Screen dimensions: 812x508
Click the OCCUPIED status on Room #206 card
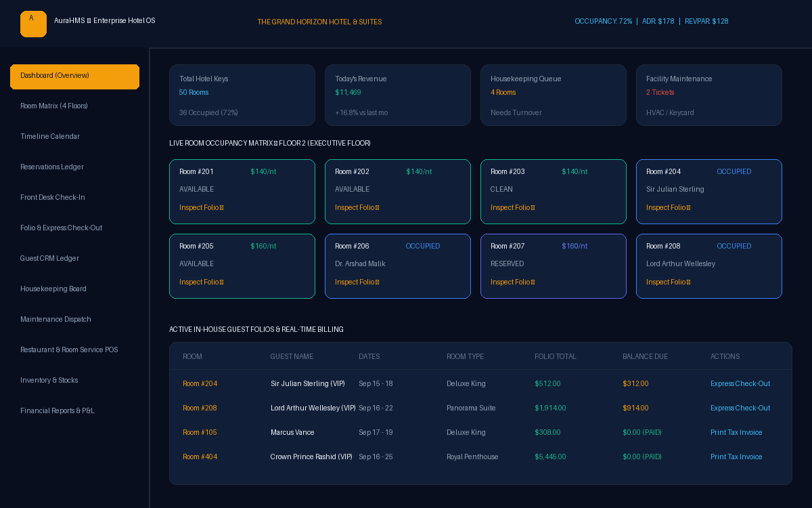point(423,247)
